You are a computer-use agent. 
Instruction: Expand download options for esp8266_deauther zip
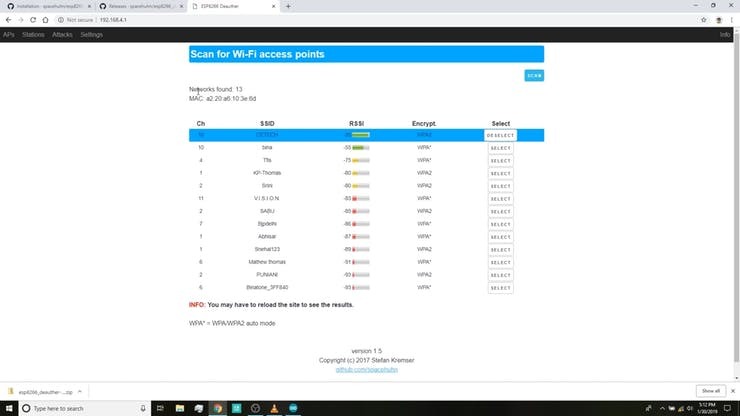point(80,391)
